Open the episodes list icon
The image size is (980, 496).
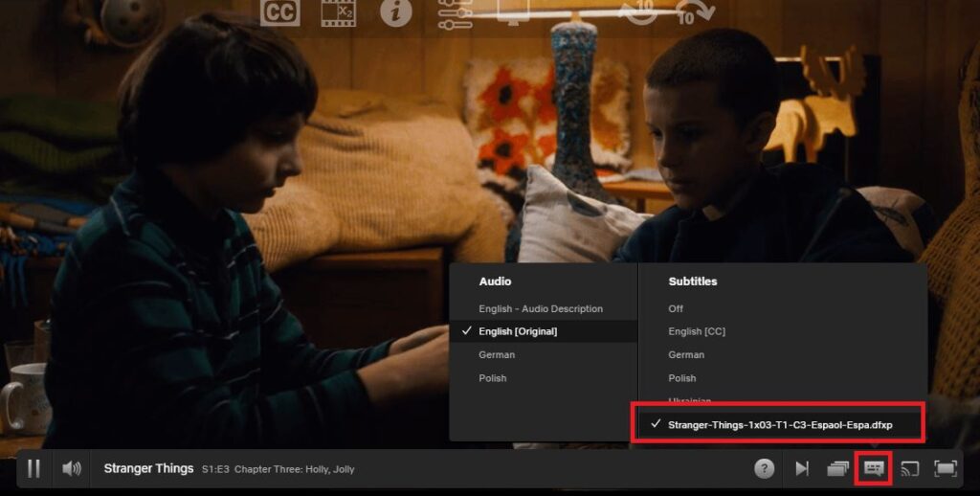pyautogui.click(x=838, y=468)
